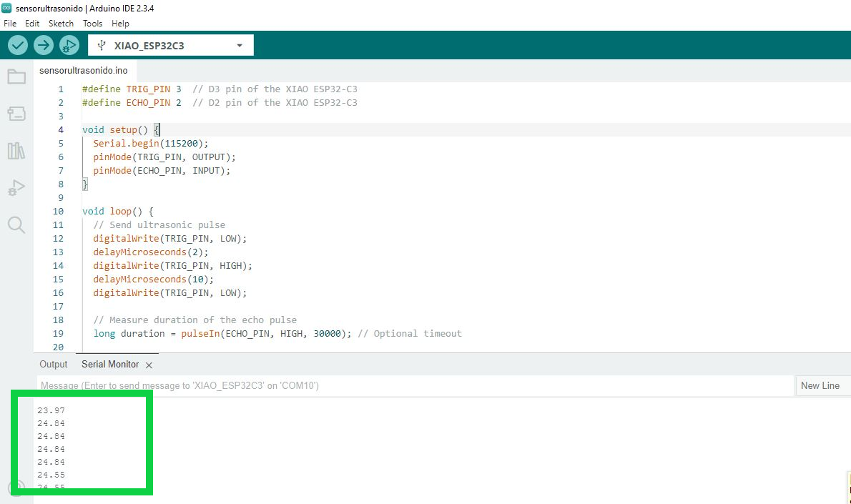The height and width of the screenshot is (504, 851).
Task: Click line number 4 in the gutter
Action: [x=61, y=129]
